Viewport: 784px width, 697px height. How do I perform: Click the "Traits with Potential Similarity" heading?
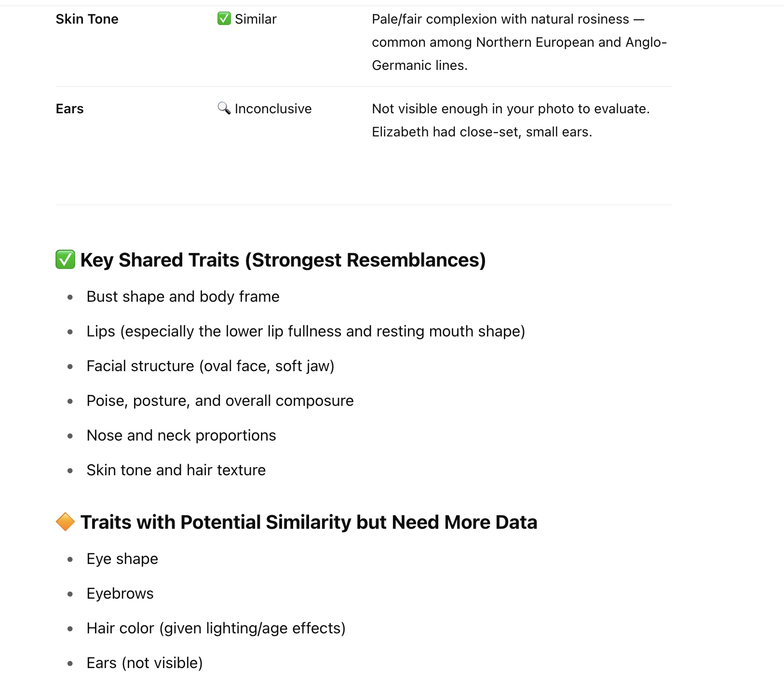(309, 523)
